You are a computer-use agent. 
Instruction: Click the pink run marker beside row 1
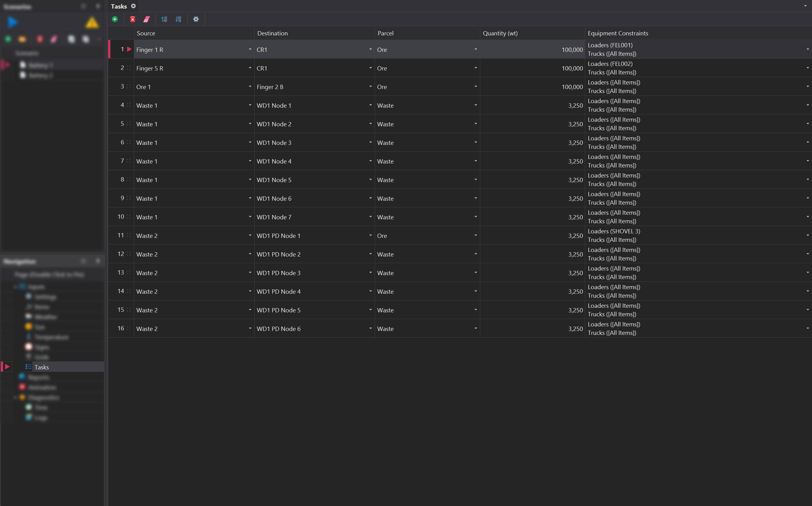tap(129, 49)
